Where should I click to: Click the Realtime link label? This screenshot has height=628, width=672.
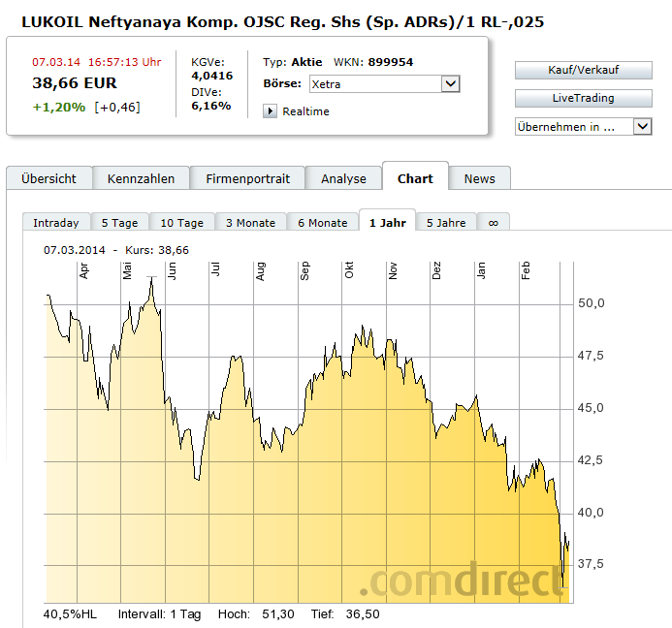coord(306,111)
